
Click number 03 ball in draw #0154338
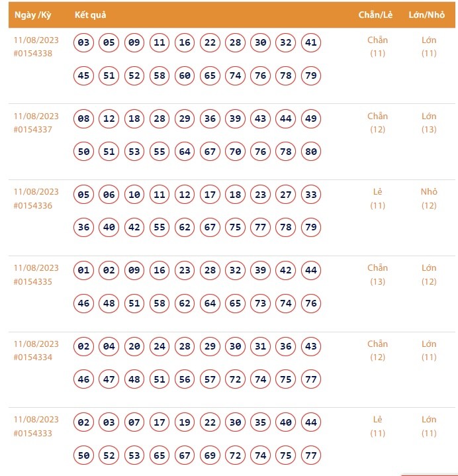[83, 43]
